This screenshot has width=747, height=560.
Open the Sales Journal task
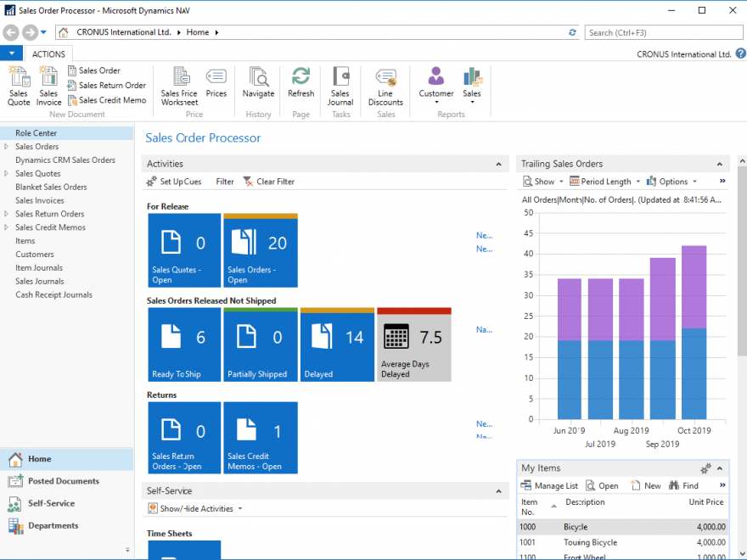340,86
